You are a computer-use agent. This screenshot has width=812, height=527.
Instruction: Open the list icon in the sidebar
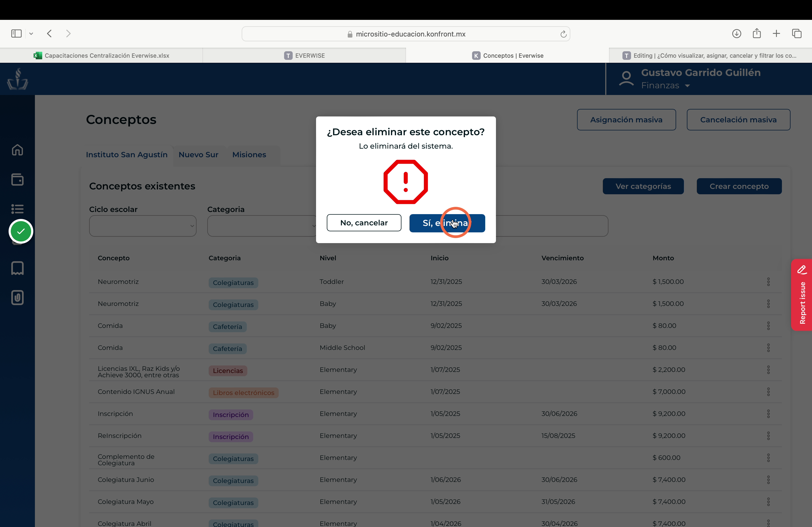tap(17, 208)
